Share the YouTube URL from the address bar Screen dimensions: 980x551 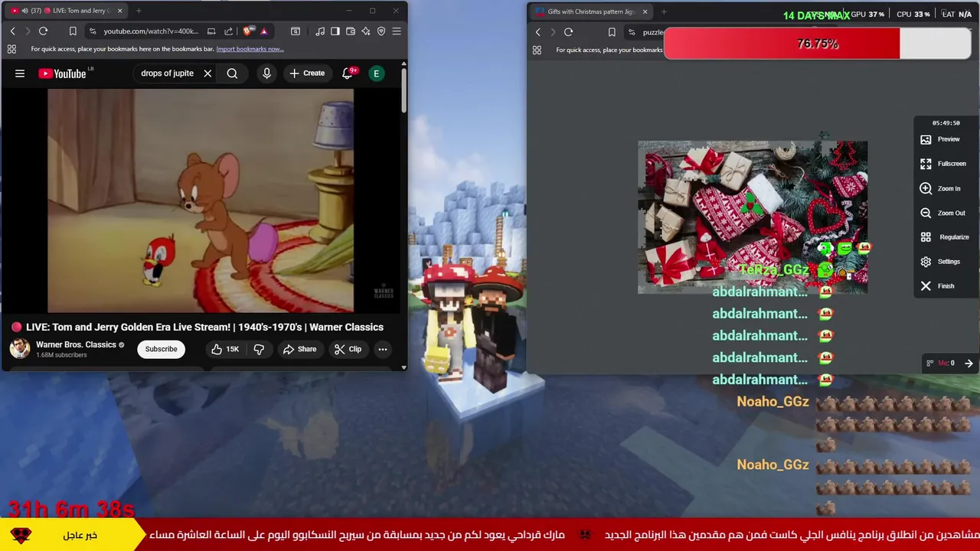pos(228,31)
